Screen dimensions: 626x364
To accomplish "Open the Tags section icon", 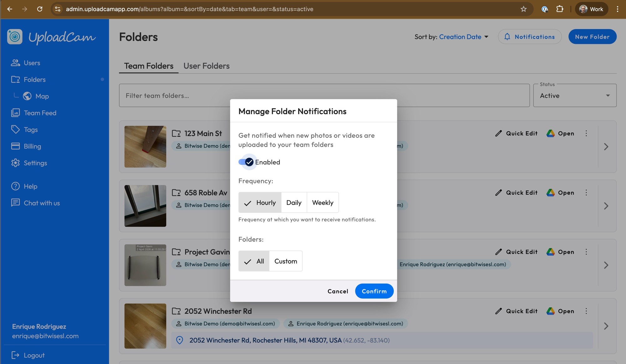I will pyautogui.click(x=15, y=129).
